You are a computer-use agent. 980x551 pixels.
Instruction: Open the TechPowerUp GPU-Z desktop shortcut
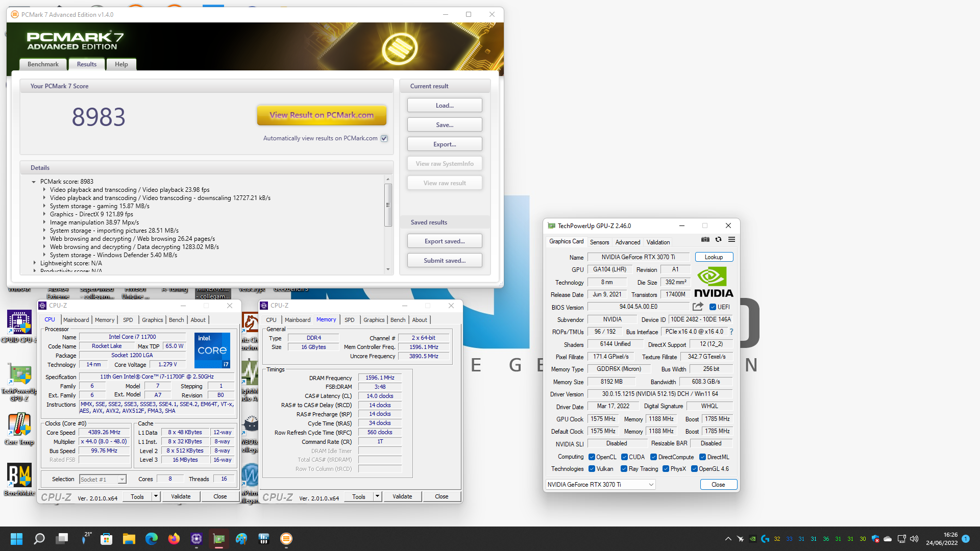[x=19, y=383]
